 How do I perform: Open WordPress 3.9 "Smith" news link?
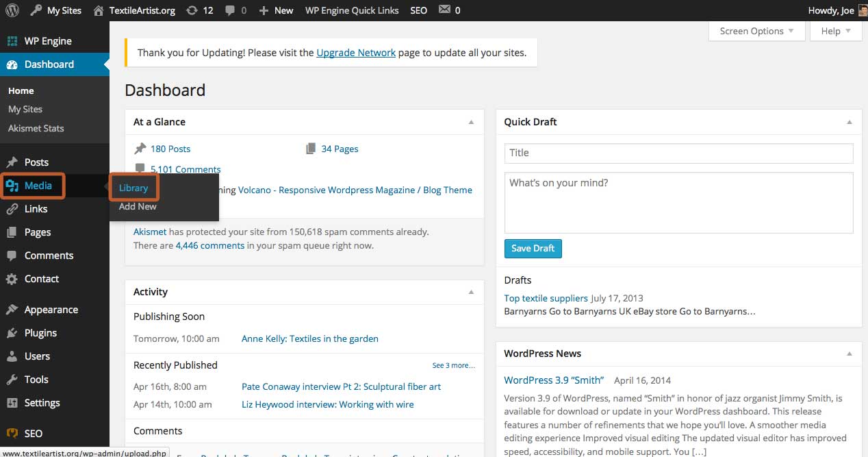point(554,380)
